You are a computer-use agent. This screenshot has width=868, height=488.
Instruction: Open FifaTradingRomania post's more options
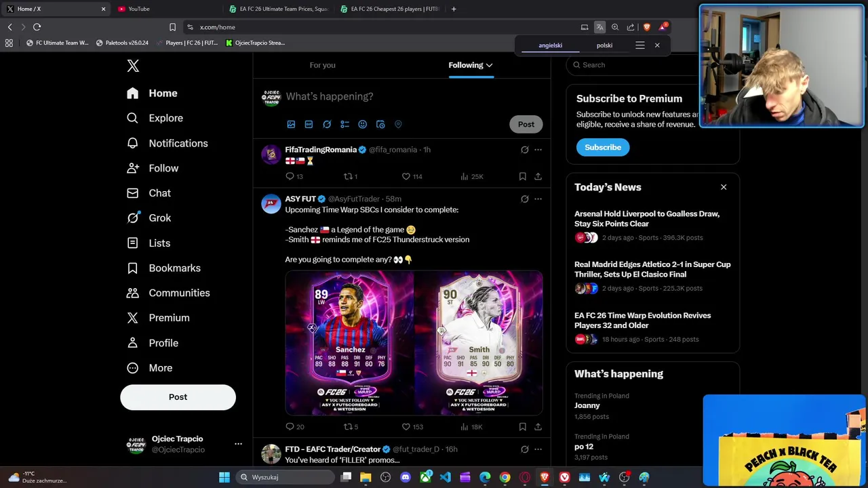coord(538,150)
